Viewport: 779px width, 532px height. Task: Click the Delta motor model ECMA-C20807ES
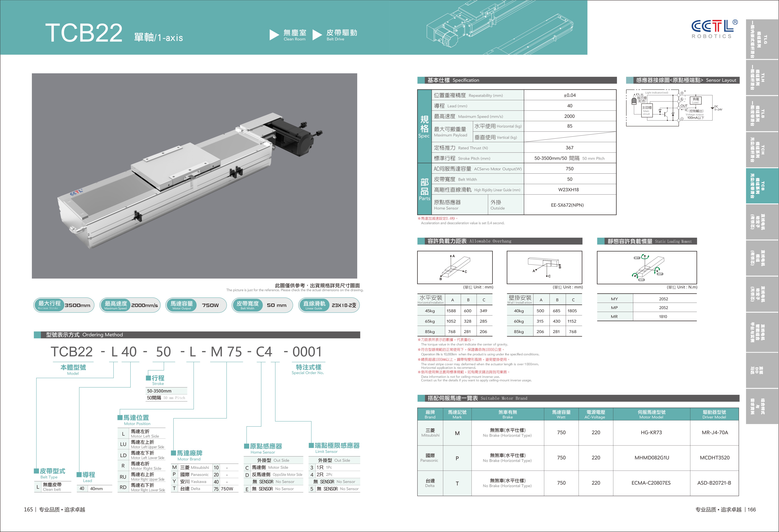click(x=651, y=483)
